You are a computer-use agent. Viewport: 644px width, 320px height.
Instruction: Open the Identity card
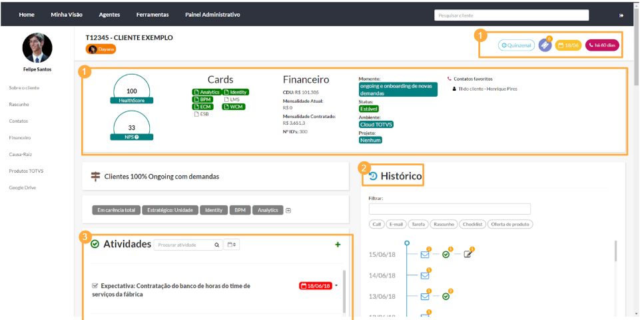pyautogui.click(x=235, y=92)
